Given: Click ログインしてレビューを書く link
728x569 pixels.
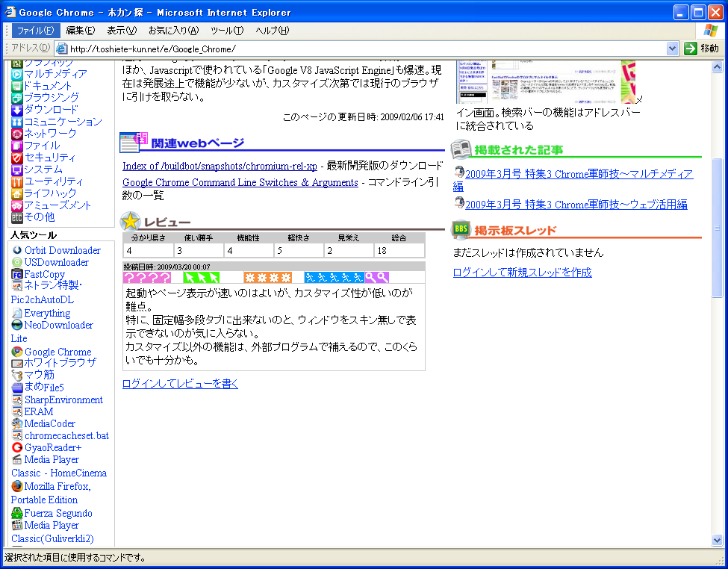Looking at the screenshot, I should (180, 384).
